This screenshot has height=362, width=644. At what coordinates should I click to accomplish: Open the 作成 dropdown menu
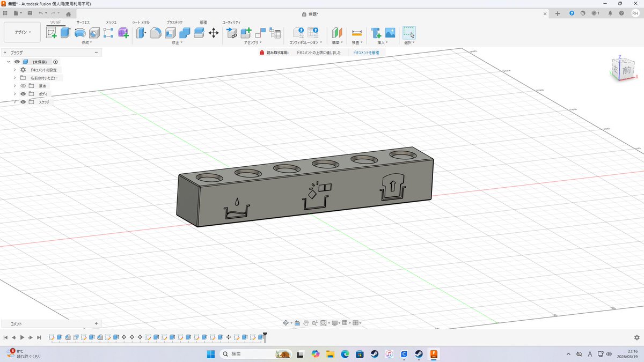point(87,42)
